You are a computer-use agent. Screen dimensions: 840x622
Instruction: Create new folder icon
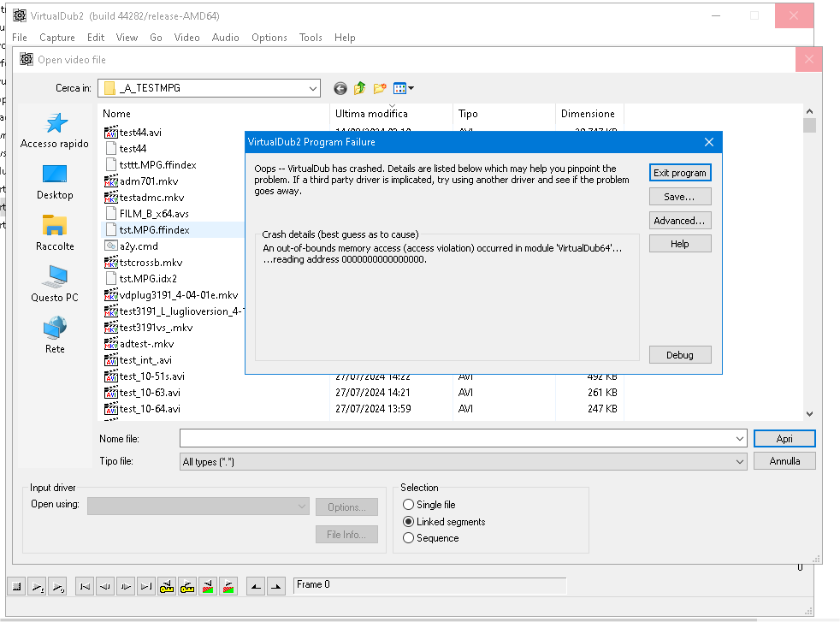click(380, 88)
